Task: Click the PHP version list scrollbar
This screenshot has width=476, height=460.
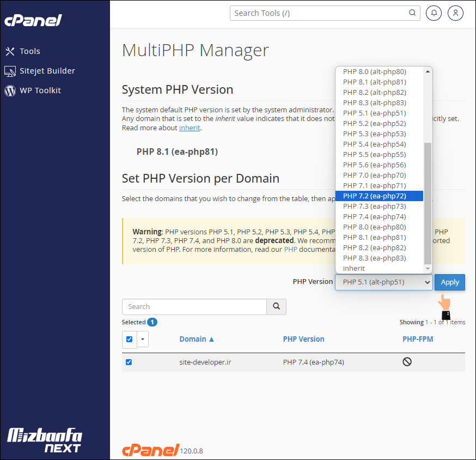Action: pos(428,202)
